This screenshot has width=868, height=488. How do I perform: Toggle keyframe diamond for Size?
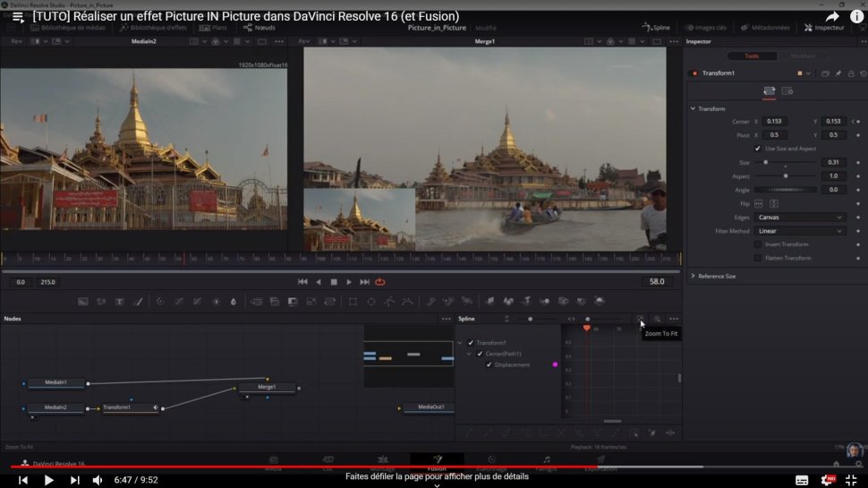click(858, 162)
